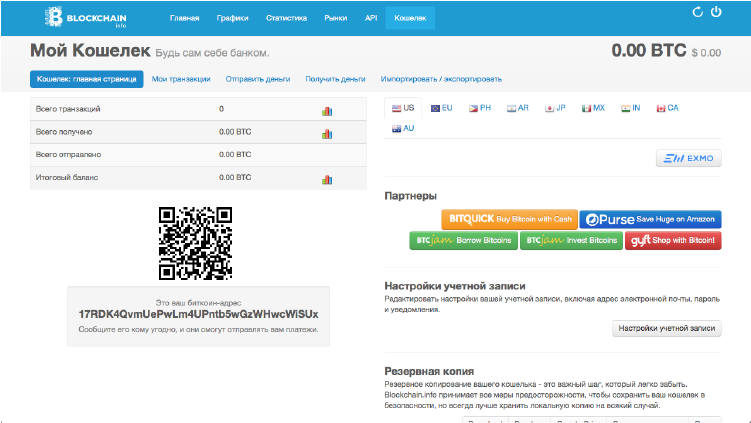
Task: Select the US country tab
Action: point(403,108)
